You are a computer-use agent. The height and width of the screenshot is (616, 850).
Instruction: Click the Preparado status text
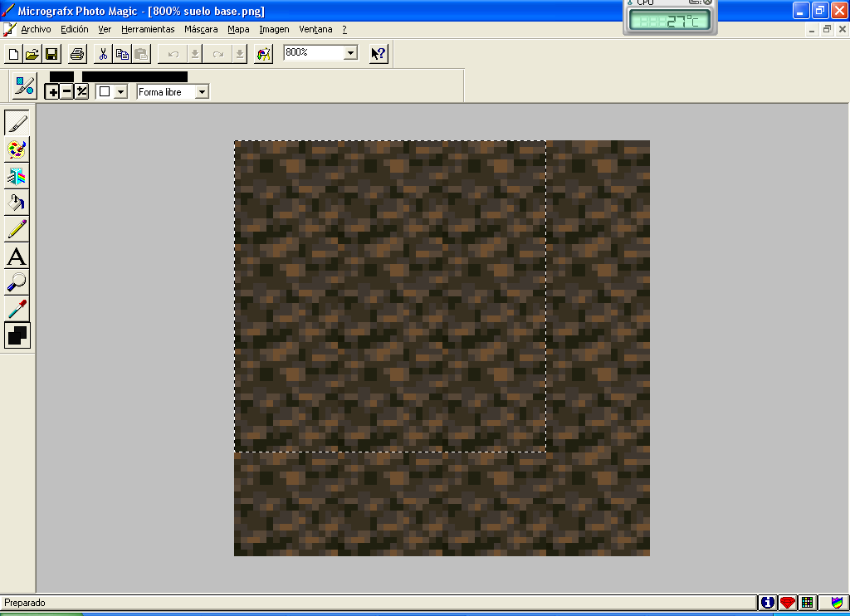click(25, 603)
